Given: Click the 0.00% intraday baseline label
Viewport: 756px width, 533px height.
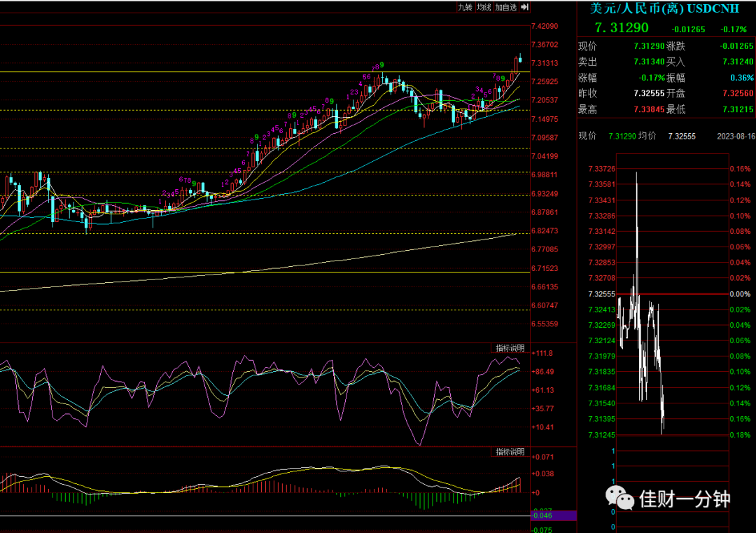Looking at the screenshot, I should (x=740, y=294).
